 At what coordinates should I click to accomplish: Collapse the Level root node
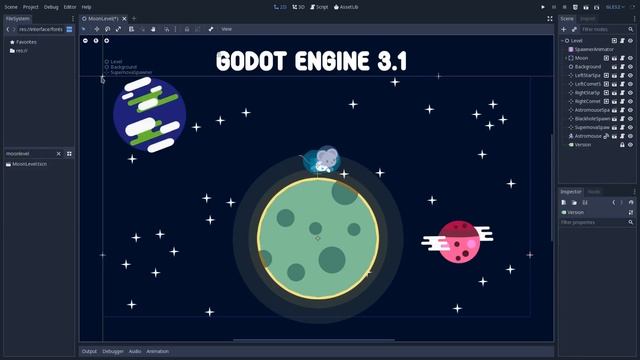[x=562, y=41]
